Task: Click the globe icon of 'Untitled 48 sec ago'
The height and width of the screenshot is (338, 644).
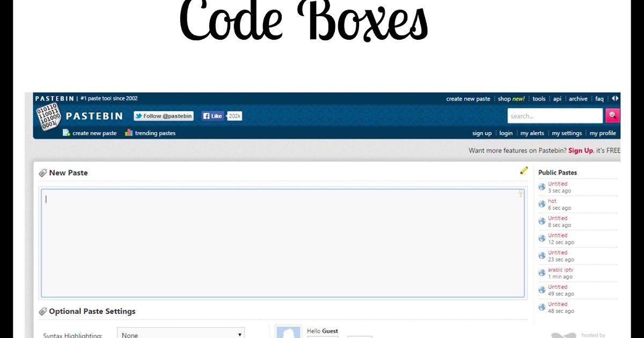Action: (542, 307)
